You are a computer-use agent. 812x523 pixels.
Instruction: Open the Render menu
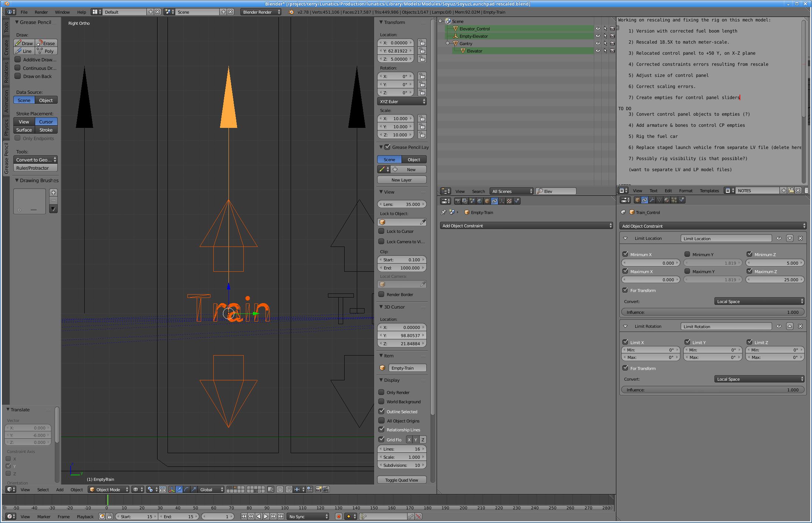click(41, 12)
